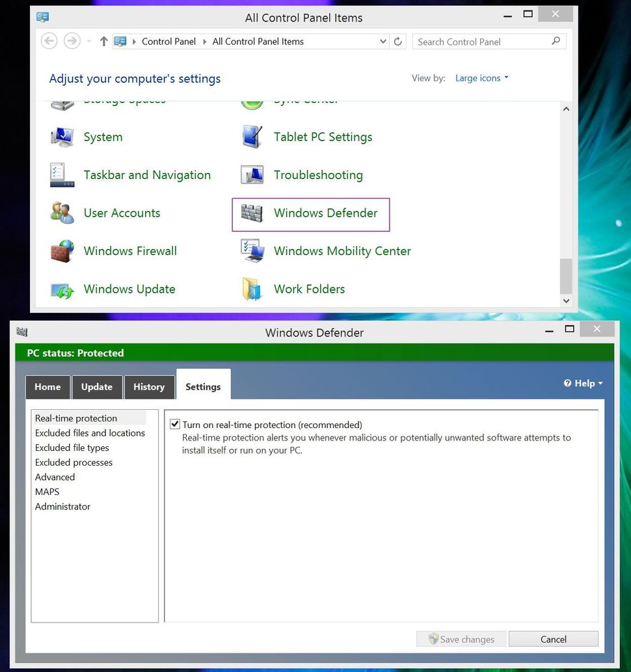Open the User Accounts icon
Viewport: 631px width, 672px height.
tap(122, 213)
